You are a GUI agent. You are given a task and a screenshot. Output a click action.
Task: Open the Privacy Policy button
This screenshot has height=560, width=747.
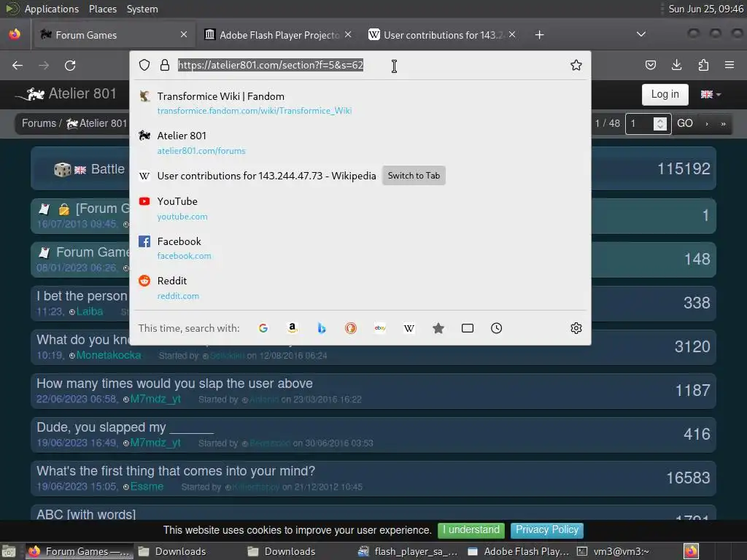coord(547,529)
